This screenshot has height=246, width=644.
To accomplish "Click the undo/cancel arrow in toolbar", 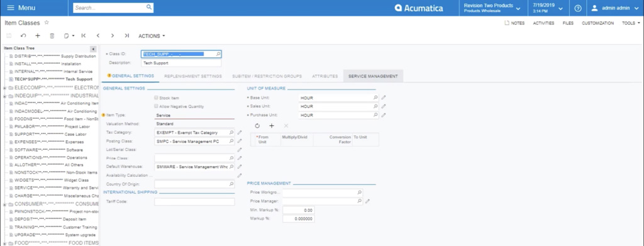I will [23, 36].
